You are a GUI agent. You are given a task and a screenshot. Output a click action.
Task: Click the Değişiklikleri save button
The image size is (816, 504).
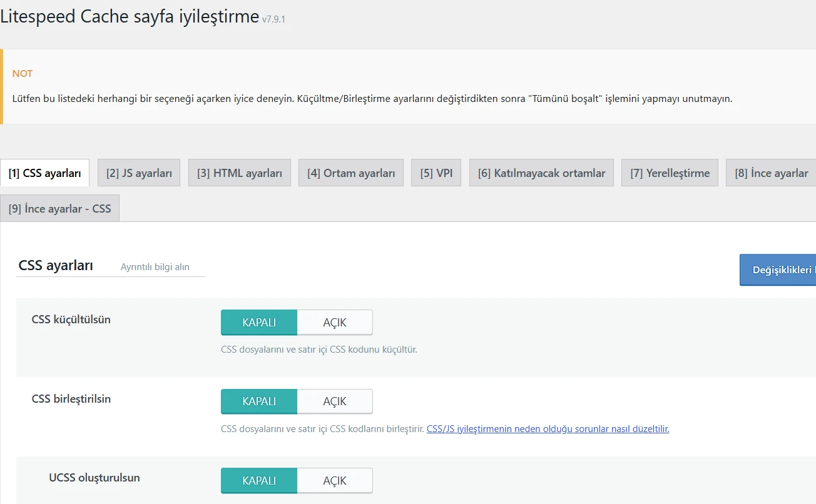(778, 270)
